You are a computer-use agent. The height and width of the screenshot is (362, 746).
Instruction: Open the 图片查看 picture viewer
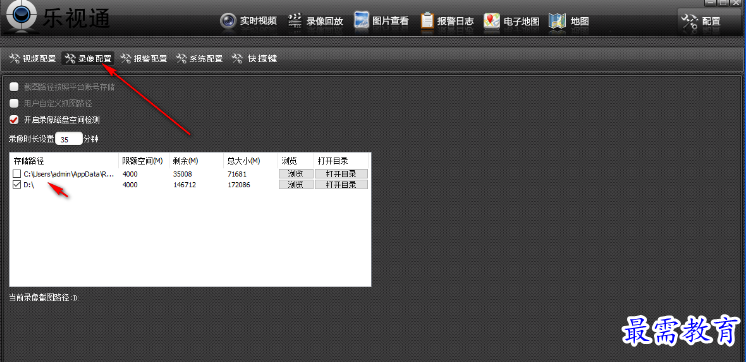[382, 21]
